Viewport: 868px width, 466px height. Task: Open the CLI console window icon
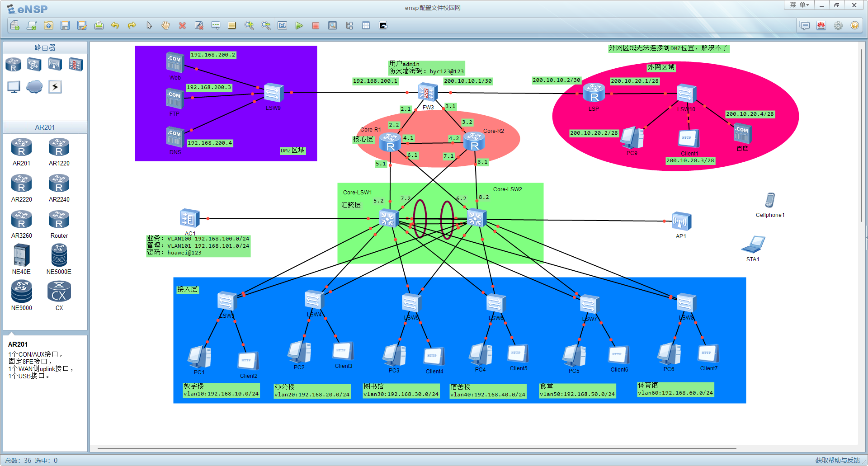tap(383, 25)
